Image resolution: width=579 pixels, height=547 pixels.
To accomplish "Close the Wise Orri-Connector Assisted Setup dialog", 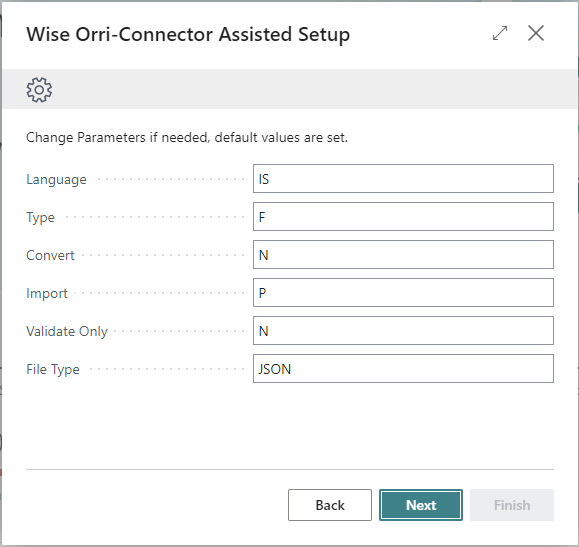I will (536, 33).
